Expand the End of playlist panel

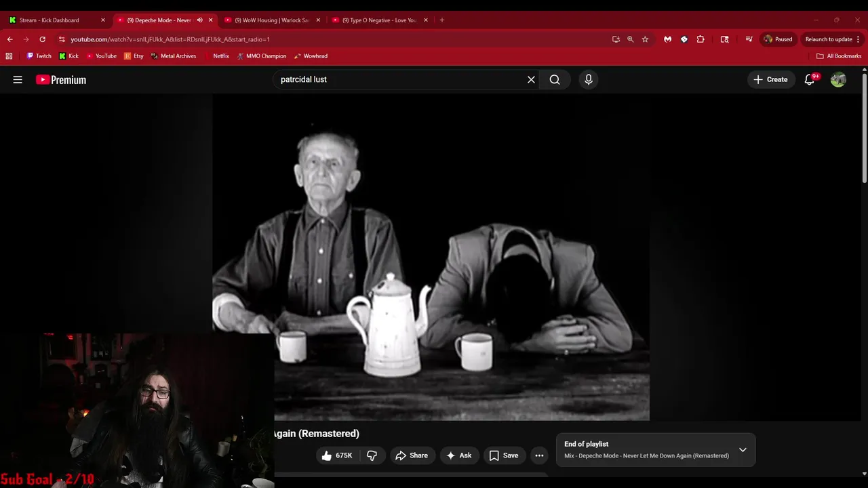743,449
